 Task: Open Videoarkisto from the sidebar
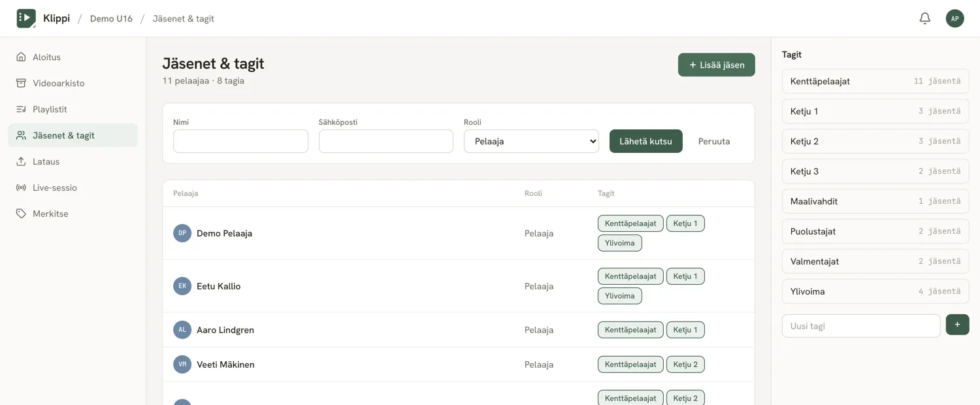(73, 83)
